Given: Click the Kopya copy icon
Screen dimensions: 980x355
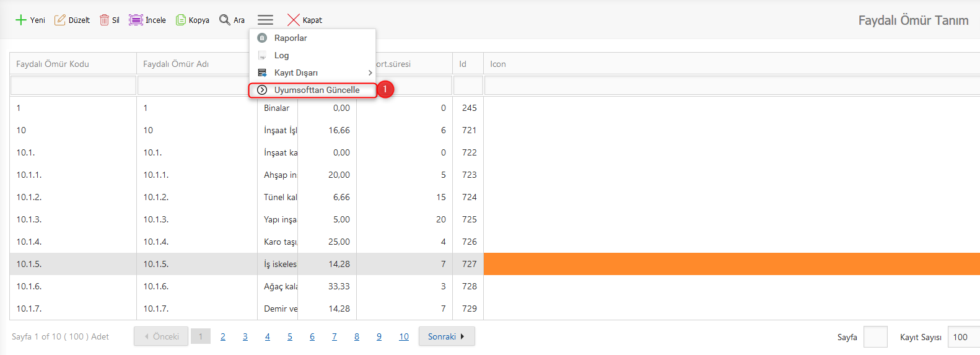Looking at the screenshot, I should [181, 20].
